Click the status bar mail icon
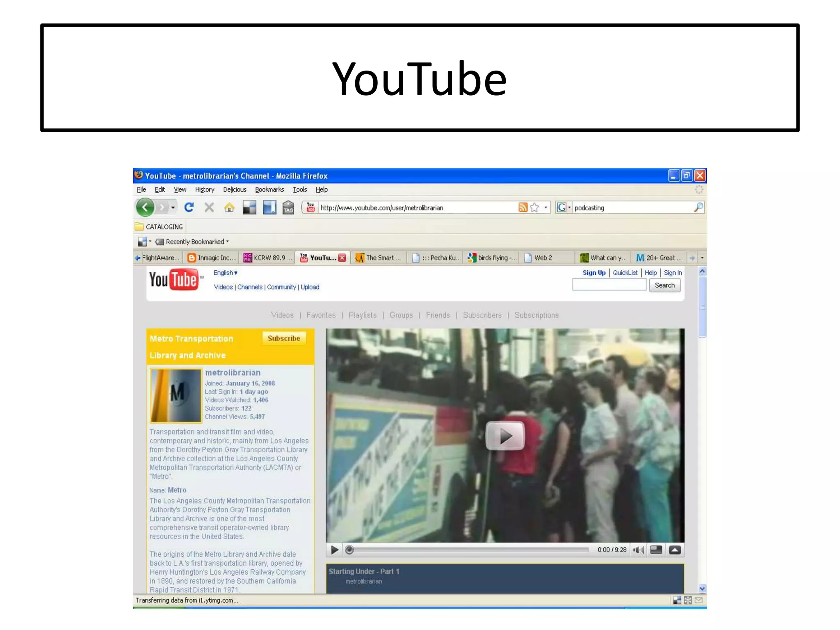The width and height of the screenshot is (840, 630). click(698, 600)
